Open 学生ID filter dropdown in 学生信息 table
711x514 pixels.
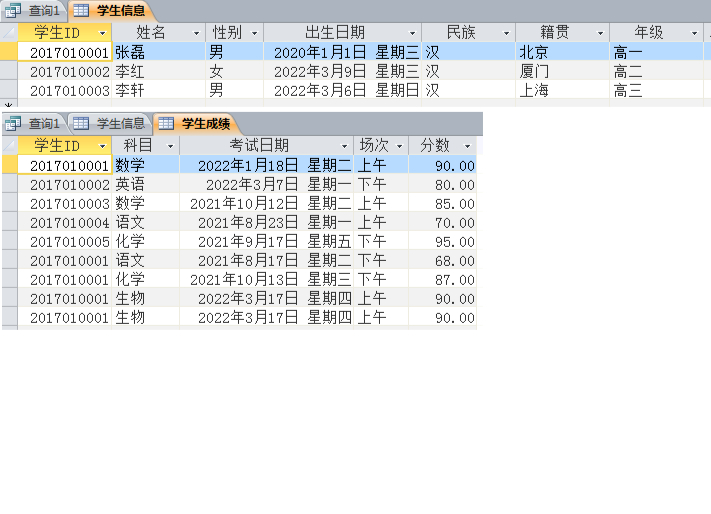tap(102, 33)
